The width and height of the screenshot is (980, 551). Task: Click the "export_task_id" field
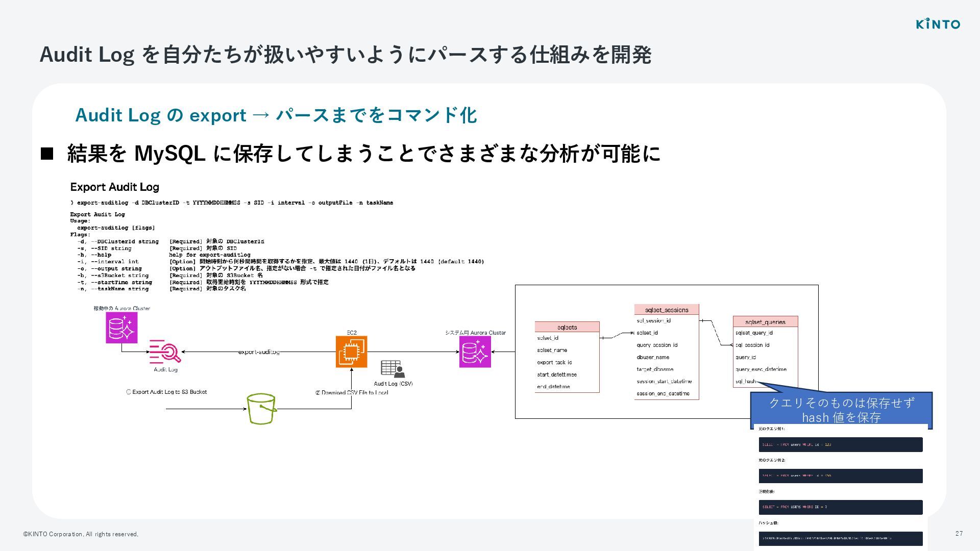point(554,362)
